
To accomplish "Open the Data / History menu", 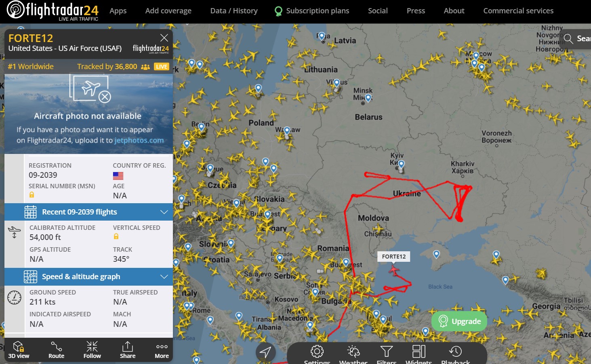I will [234, 11].
